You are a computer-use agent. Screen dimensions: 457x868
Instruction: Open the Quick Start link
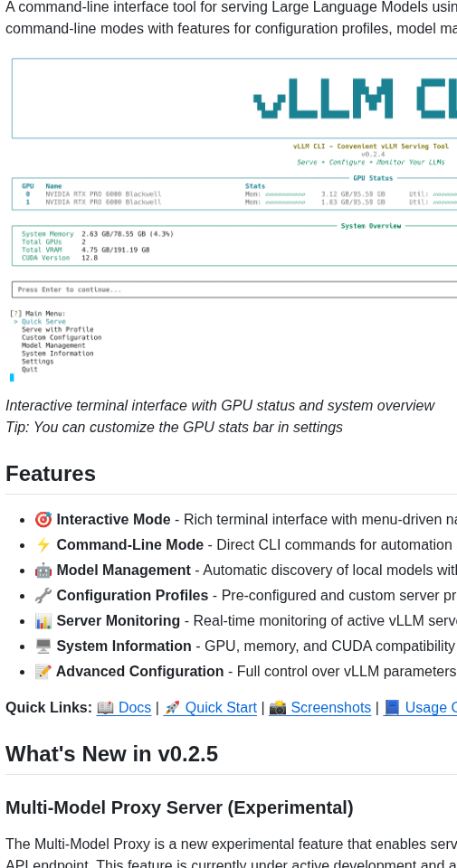(210, 707)
